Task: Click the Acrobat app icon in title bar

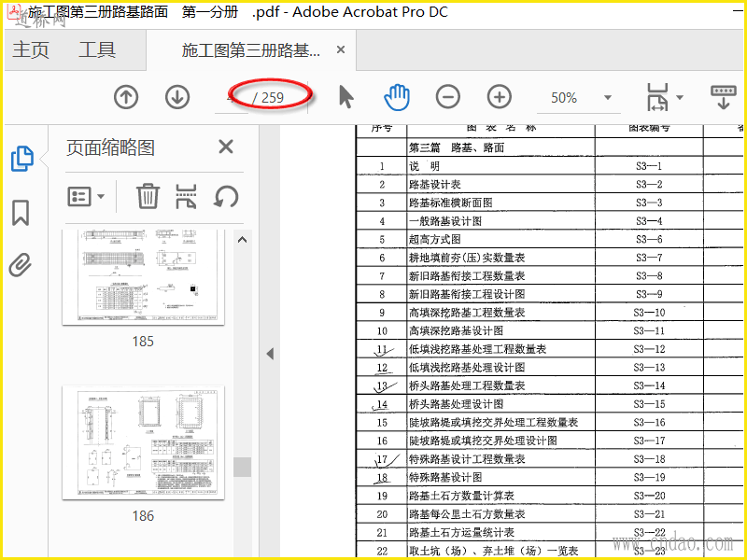Action: point(15,10)
